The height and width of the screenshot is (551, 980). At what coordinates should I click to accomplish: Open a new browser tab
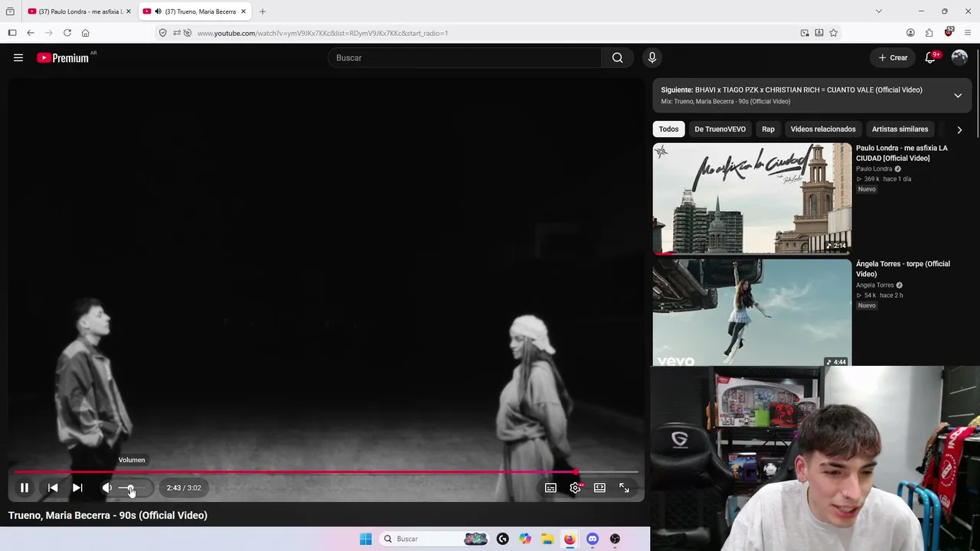(263, 11)
